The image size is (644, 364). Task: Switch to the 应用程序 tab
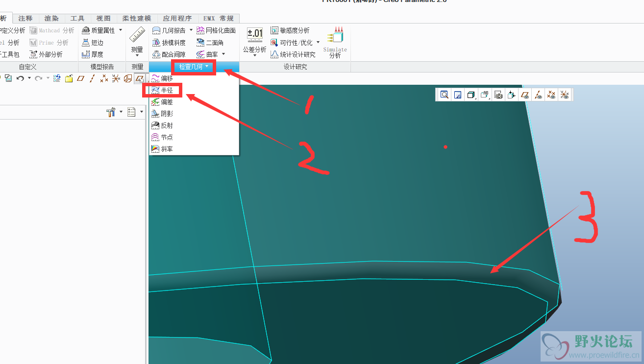coord(177,18)
